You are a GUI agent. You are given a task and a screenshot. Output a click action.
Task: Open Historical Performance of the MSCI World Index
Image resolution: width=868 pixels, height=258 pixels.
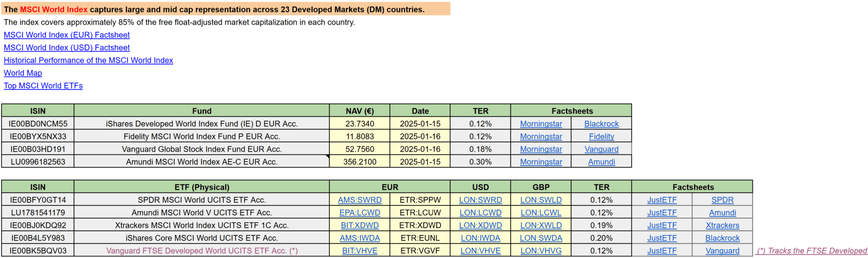(88, 60)
